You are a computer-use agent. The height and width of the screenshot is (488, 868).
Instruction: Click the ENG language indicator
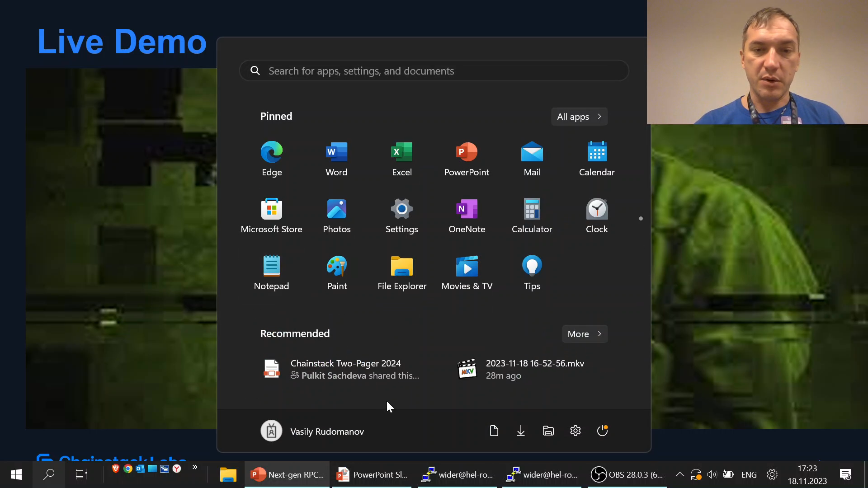coord(749,474)
